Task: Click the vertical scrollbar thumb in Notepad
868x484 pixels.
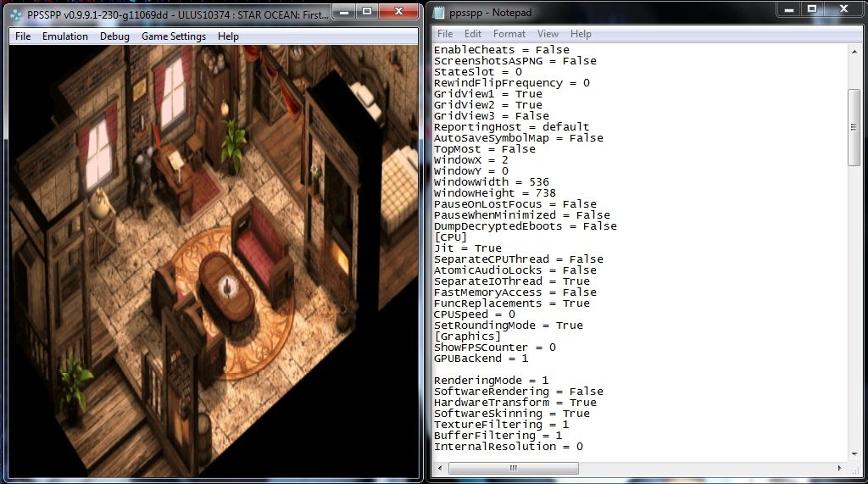Action: tap(854, 127)
